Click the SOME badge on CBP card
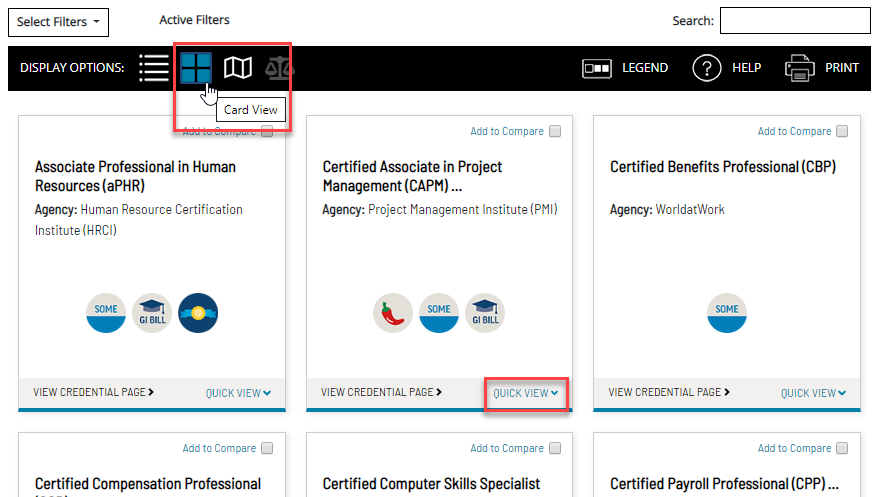 pos(727,313)
